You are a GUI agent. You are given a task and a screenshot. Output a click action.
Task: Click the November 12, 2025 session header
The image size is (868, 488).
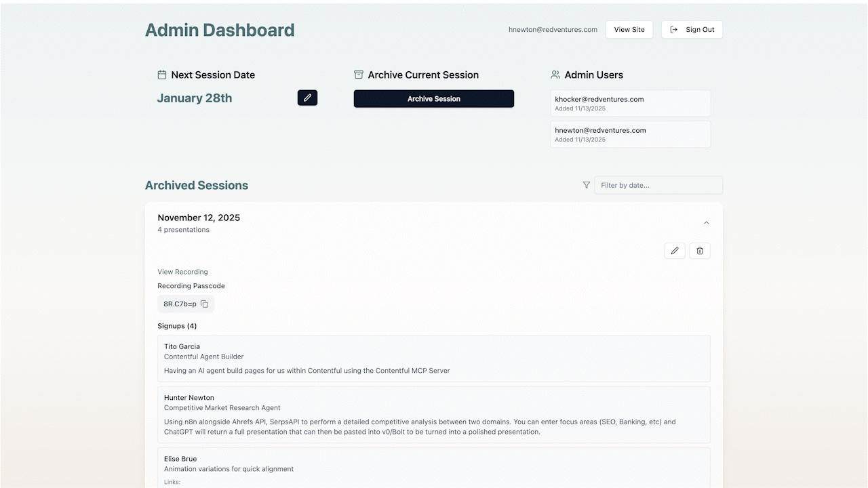199,218
